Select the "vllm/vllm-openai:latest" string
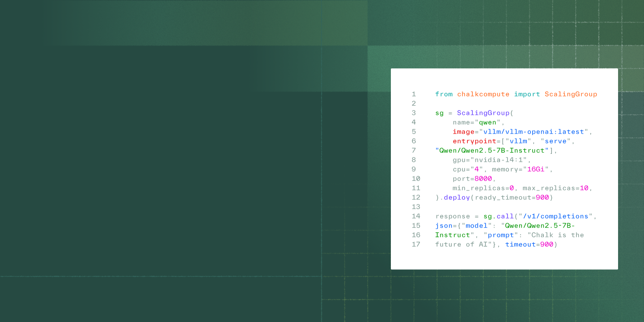Viewport: 644px width, 322px height. 534,132
